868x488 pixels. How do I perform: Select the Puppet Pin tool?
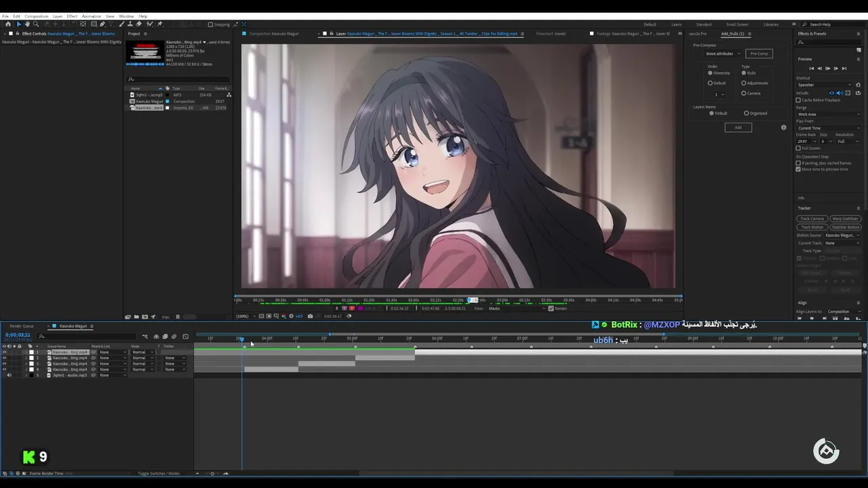159,24
